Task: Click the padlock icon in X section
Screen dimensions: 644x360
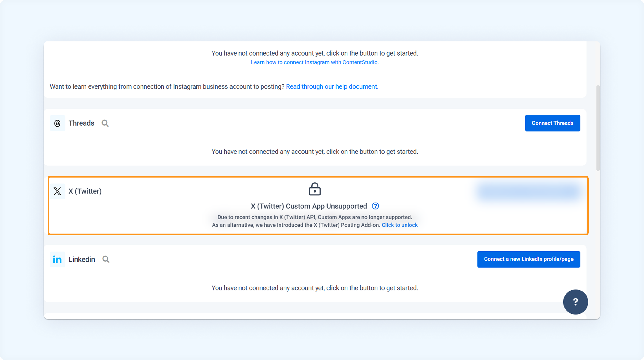Action: point(315,189)
